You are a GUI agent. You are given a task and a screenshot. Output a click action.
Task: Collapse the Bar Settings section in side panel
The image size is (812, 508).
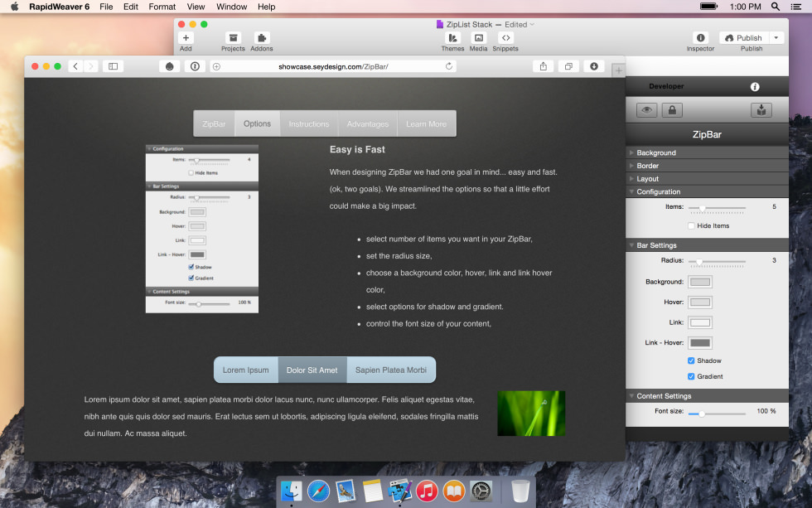coord(707,245)
